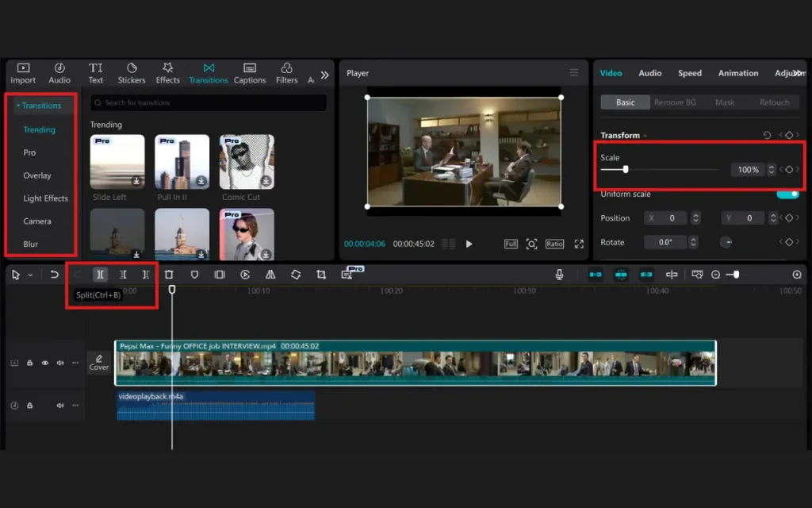Open the selection tool dropdown arrow
The height and width of the screenshot is (508, 812).
click(x=29, y=274)
